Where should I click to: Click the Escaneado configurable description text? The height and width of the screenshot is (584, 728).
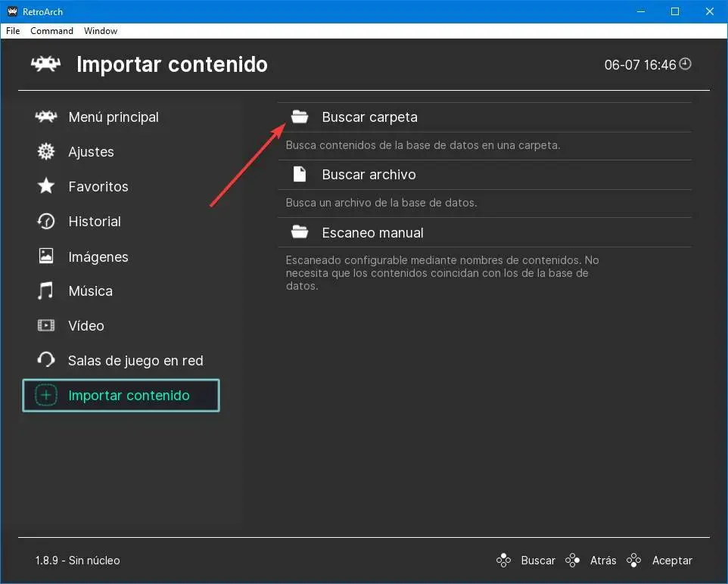coord(442,273)
